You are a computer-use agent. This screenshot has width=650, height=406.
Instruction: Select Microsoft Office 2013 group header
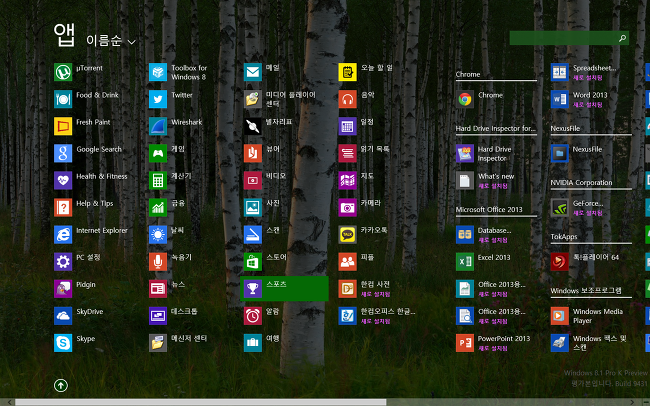489,210
